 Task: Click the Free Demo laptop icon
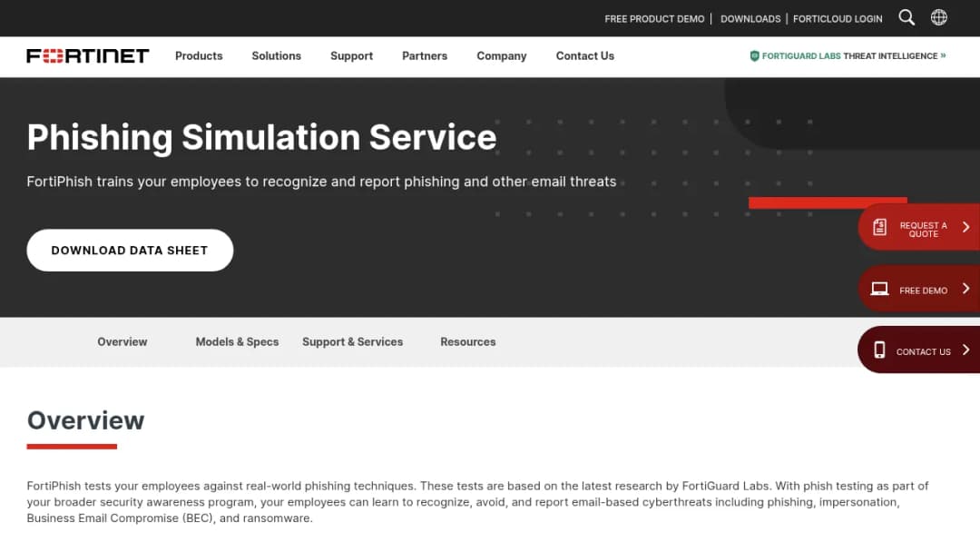pyautogui.click(x=879, y=289)
